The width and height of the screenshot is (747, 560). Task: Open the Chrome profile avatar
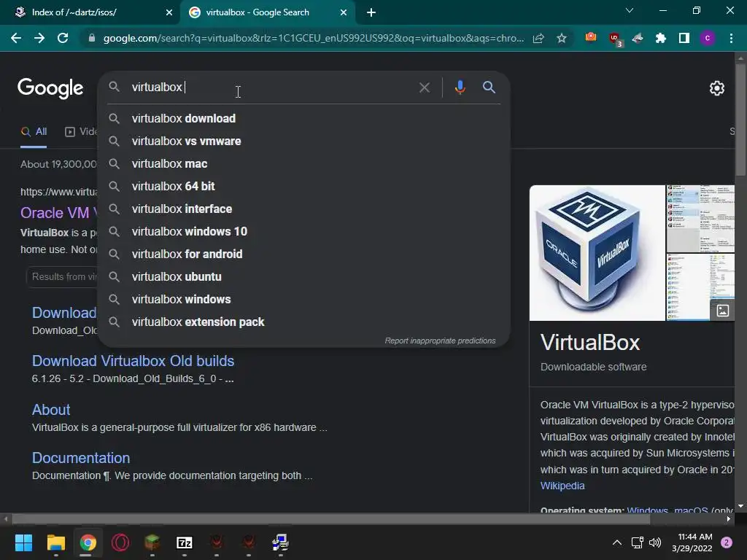coord(708,38)
